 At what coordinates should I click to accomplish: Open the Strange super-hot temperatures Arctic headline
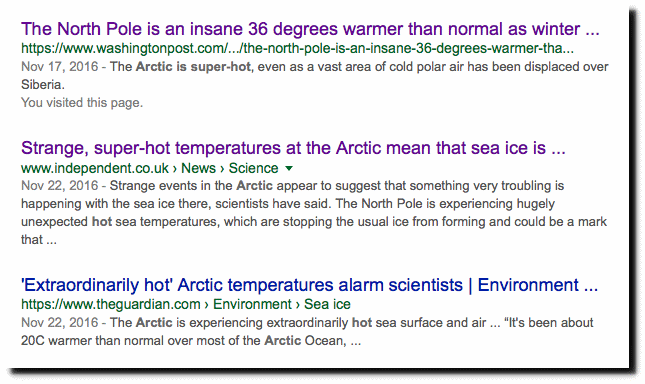click(293, 148)
